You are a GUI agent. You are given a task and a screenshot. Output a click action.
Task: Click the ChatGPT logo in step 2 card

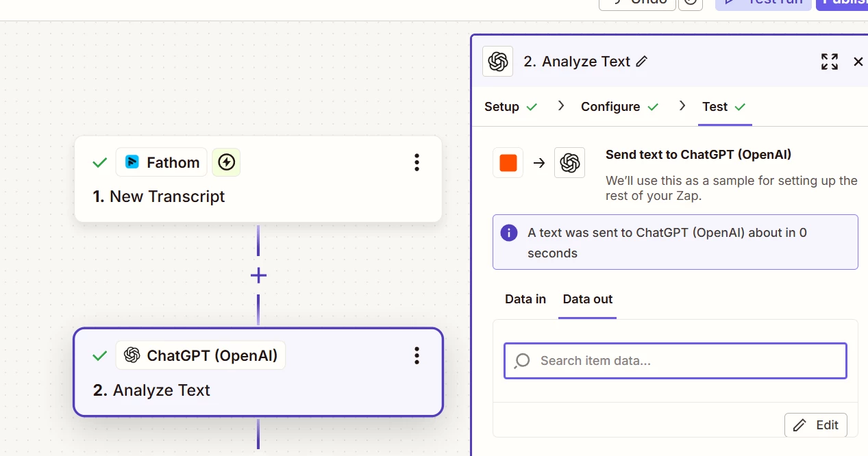point(132,355)
